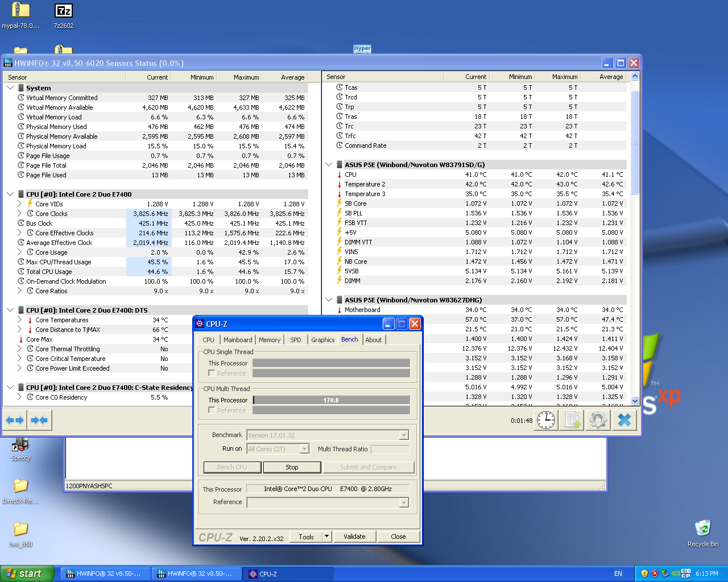Viewport: 728px width, 582px height.
Task: Expand the Core Clocks row
Action: (x=19, y=214)
